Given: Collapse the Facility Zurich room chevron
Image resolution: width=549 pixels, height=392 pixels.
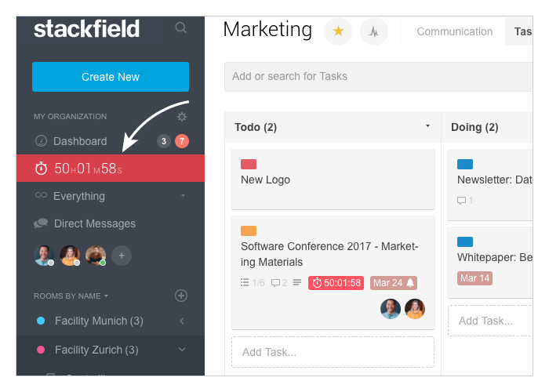Looking at the screenshot, I should [x=182, y=350].
